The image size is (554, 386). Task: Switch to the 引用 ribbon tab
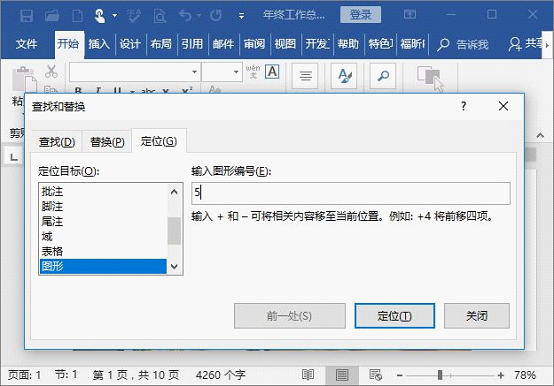(192, 44)
